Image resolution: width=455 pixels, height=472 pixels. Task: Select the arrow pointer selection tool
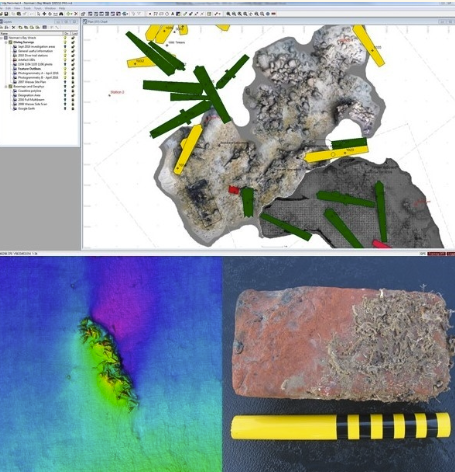(38, 14)
